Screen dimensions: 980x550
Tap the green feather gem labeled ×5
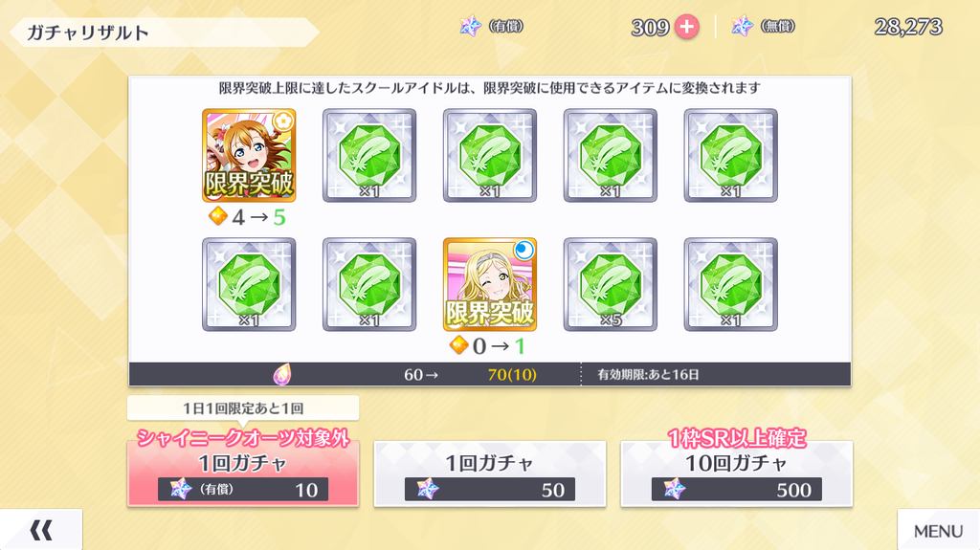610,284
